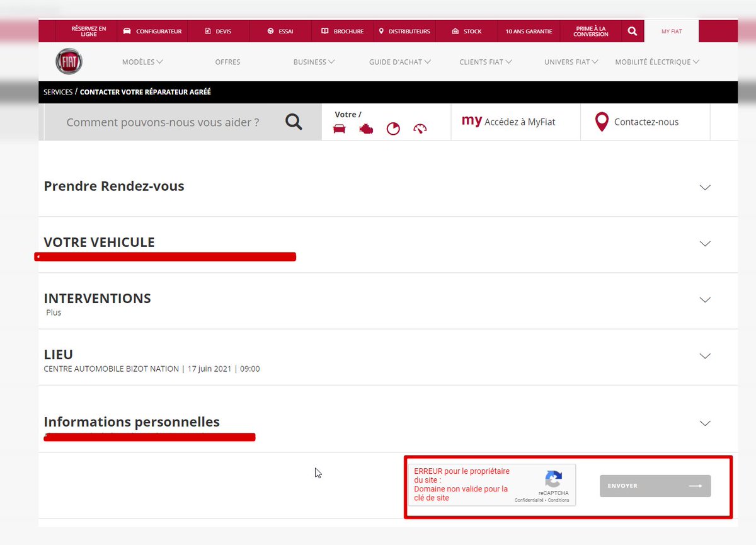The height and width of the screenshot is (545, 756).
Task: Click the reCAPTCHA logo
Action: pos(553,478)
